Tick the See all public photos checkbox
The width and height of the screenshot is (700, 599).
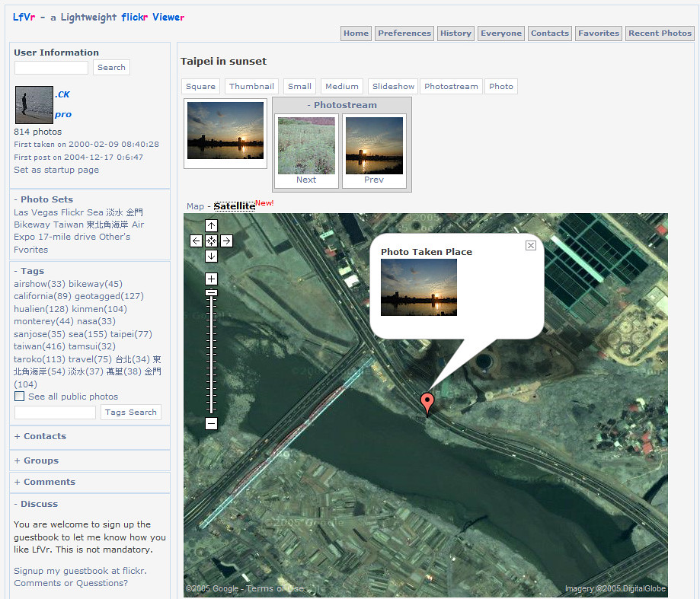[x=19, y=396]
